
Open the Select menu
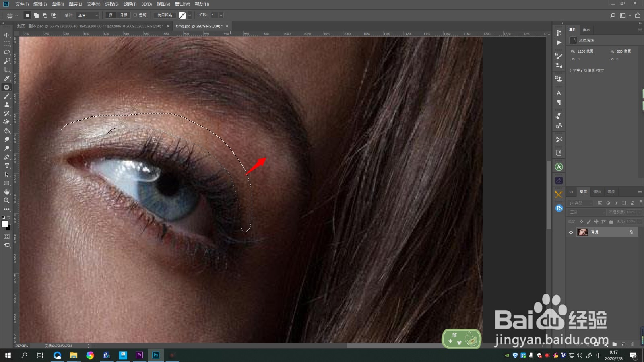[x=111, y=4]
